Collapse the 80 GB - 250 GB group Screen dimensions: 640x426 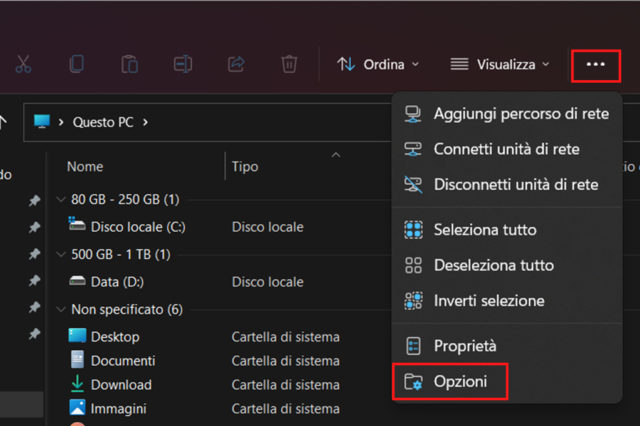62,199
